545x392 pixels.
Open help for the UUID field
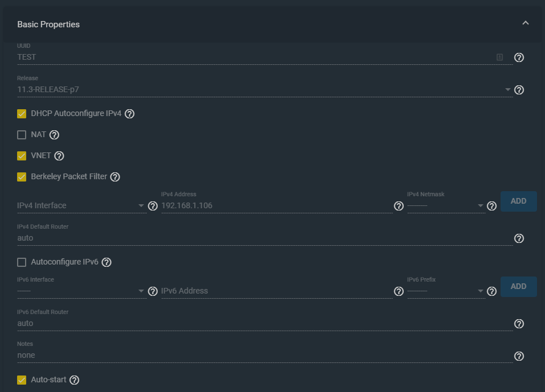point(519,57)
